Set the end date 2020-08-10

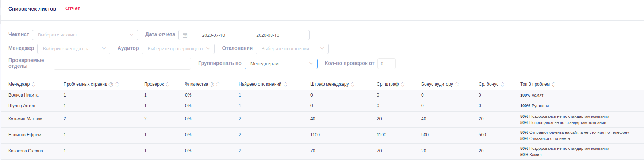[x=268, y=35]
